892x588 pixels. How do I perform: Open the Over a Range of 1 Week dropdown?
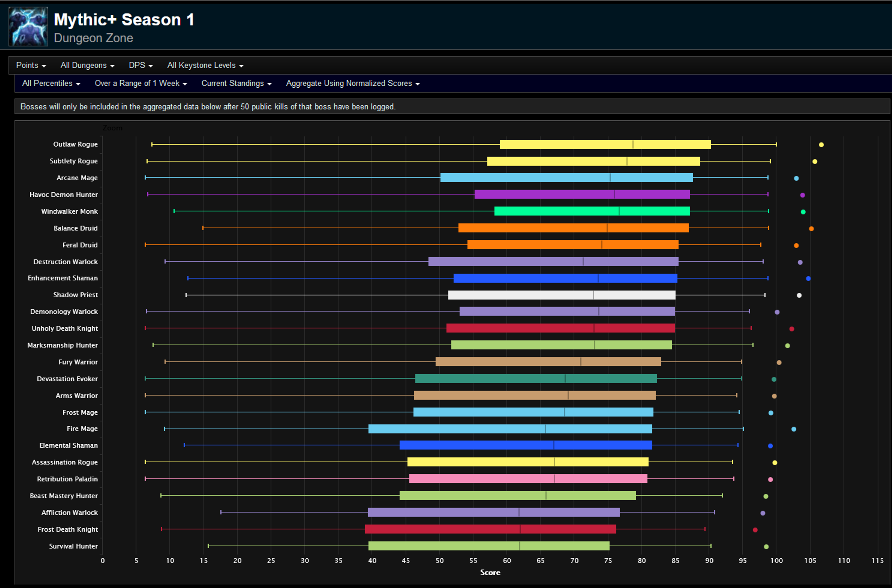[141, 83]
